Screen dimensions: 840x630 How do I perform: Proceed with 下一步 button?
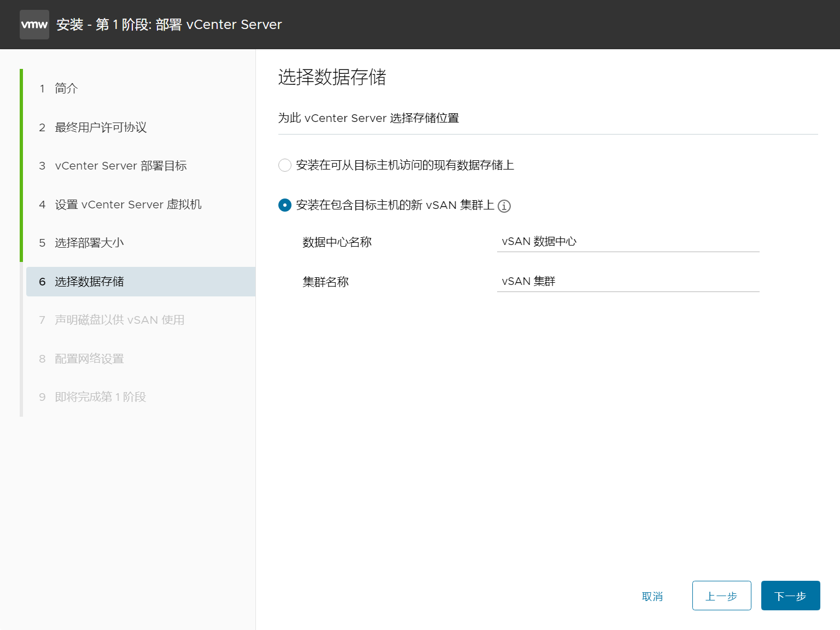[x=791, y=596]
